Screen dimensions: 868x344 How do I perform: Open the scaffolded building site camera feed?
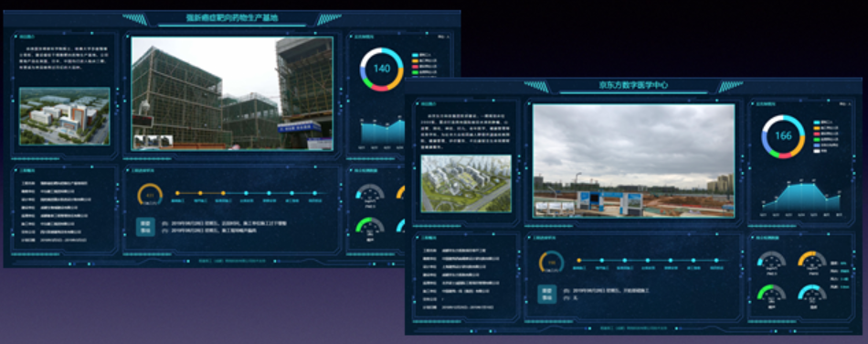click(232, 93)
